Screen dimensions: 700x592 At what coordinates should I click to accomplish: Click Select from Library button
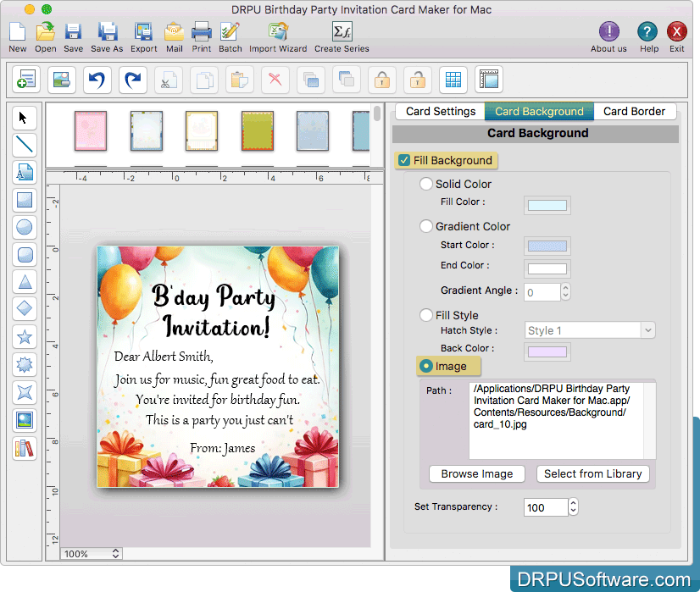pyautogui.click(x=592, y=473)
